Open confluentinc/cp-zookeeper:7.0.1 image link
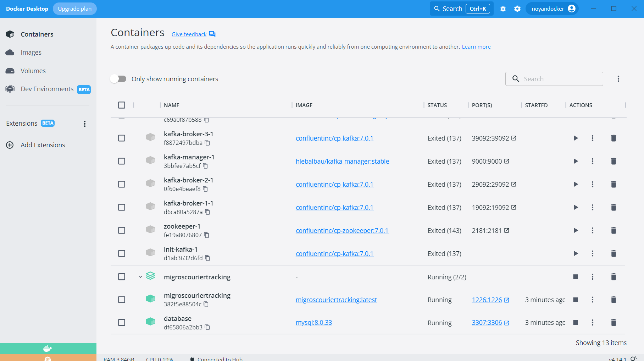The image size is (644, 361). click(342, 230)
